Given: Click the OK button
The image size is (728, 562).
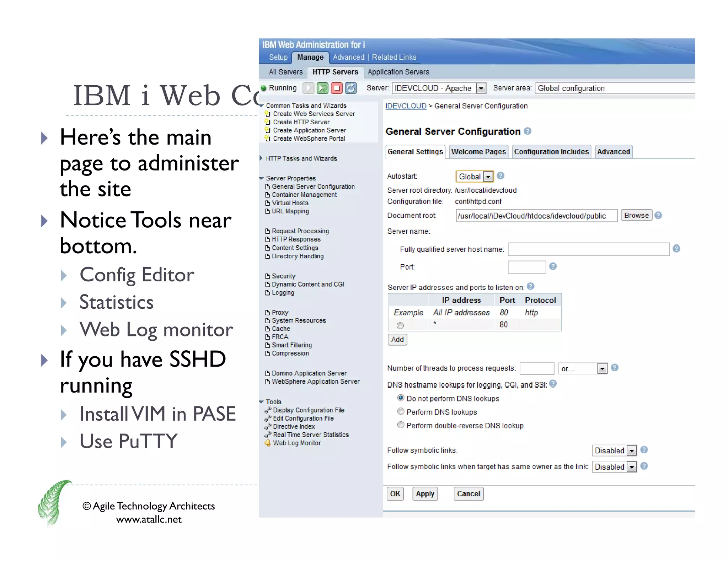Looking at the screenshot, I should (x=395, y=494).
